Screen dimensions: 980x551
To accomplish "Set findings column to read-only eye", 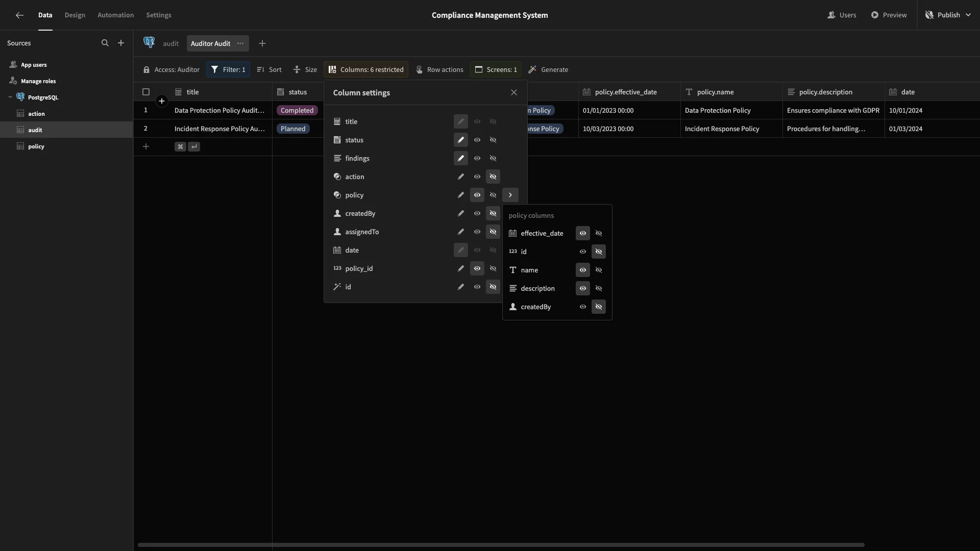I will coord(477,158).
